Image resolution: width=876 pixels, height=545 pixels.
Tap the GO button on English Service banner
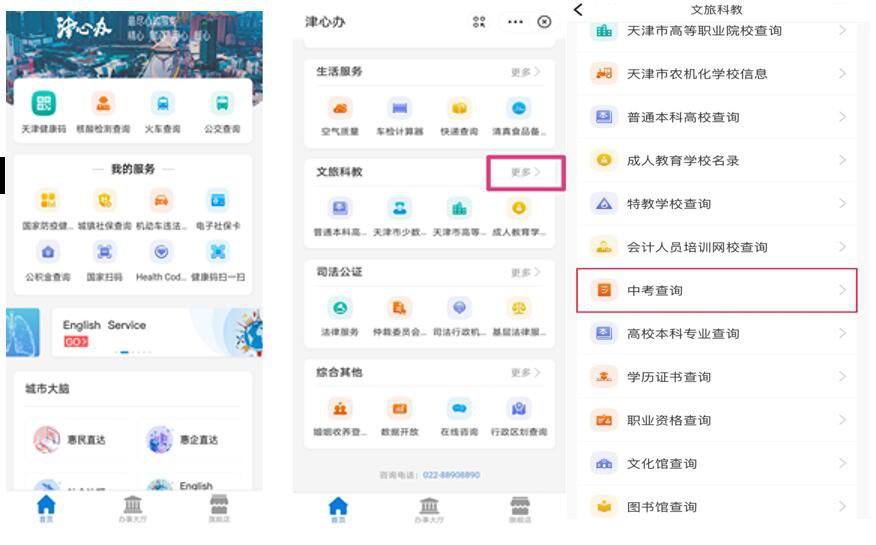(x=76, y=342)
